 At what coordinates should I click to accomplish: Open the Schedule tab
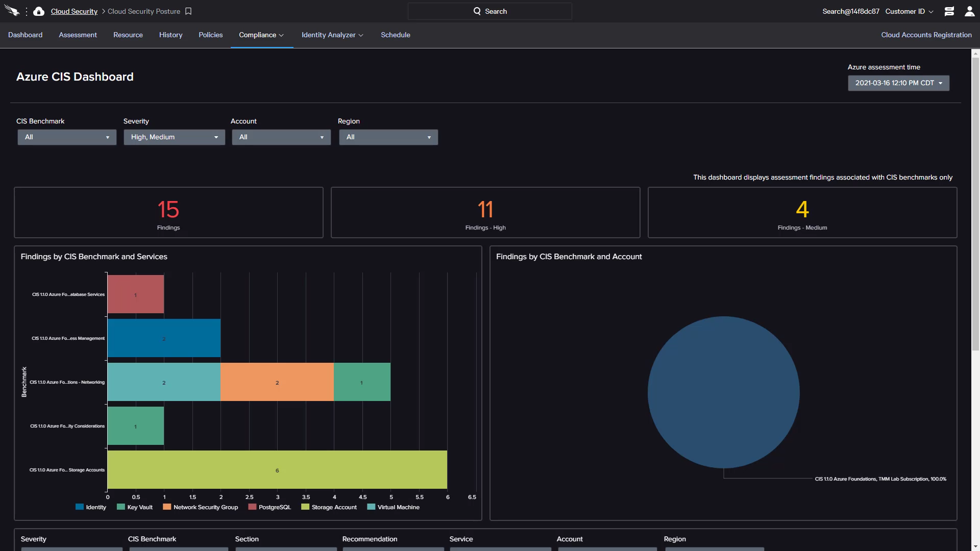(396, 35)
